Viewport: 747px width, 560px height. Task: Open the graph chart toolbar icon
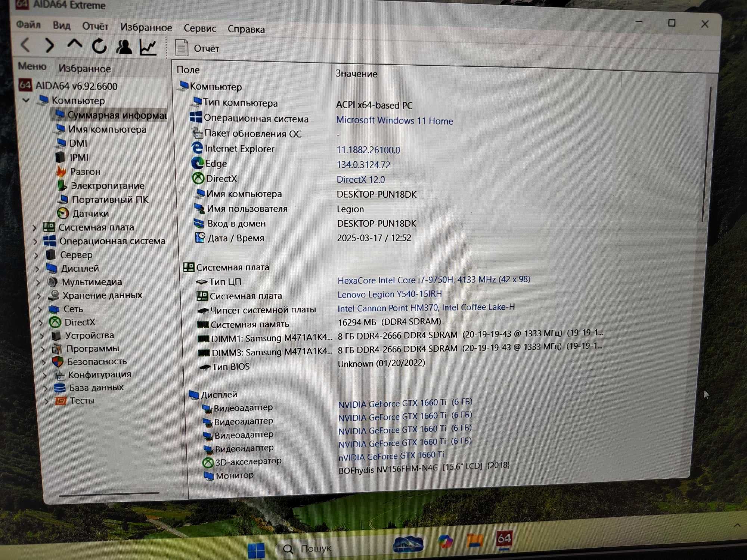[x=148, y=47]
